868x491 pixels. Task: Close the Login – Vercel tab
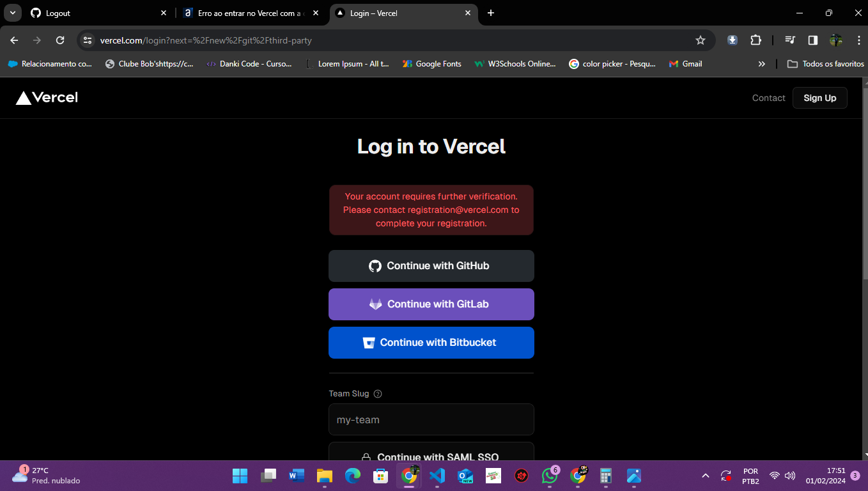468,13
